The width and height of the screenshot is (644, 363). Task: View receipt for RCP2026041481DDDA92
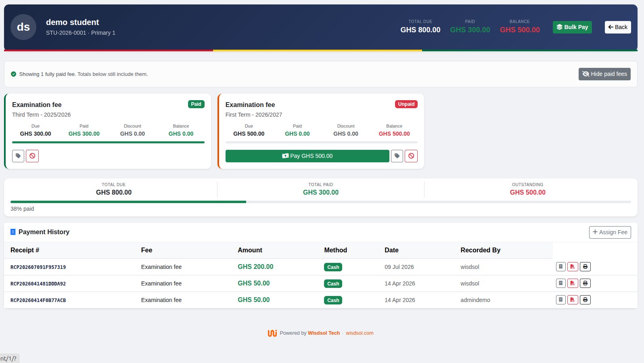561,283
